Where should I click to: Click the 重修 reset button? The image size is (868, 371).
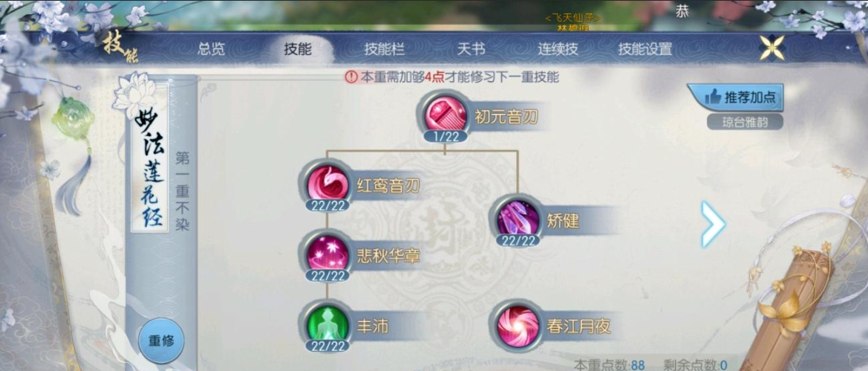tap(161, 341)
